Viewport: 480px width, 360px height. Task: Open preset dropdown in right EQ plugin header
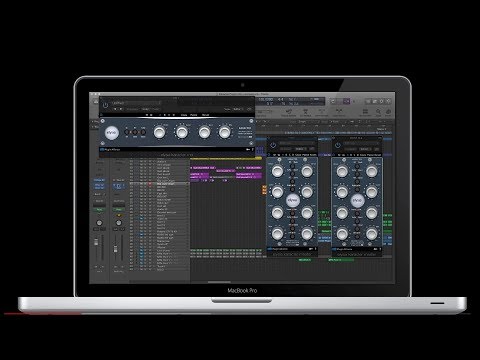[362, 143]
